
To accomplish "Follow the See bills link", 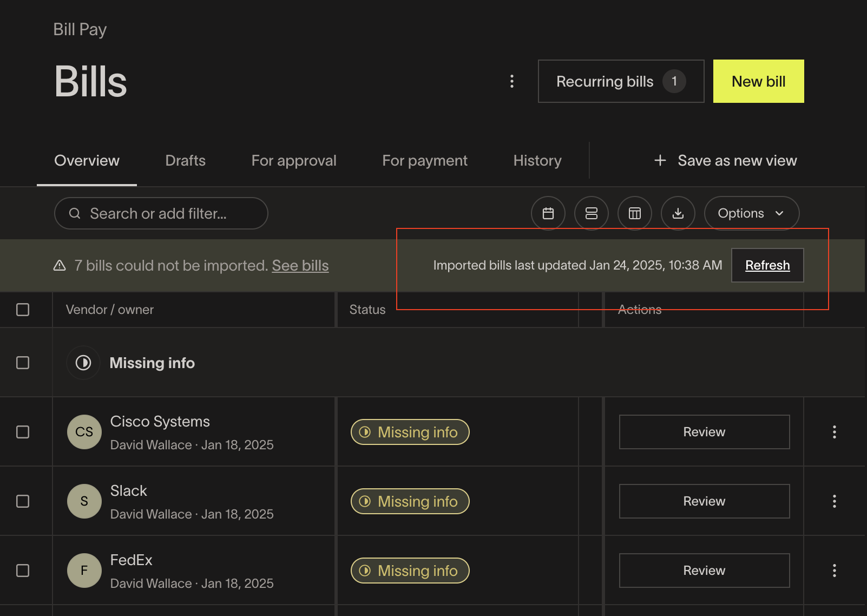I will [300, 265].
